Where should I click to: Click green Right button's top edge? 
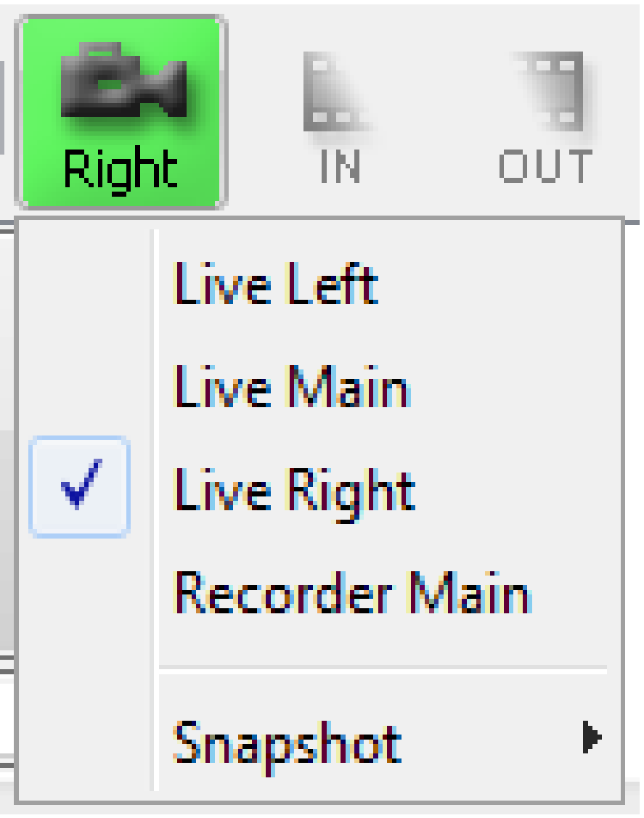tap(121, 20)
